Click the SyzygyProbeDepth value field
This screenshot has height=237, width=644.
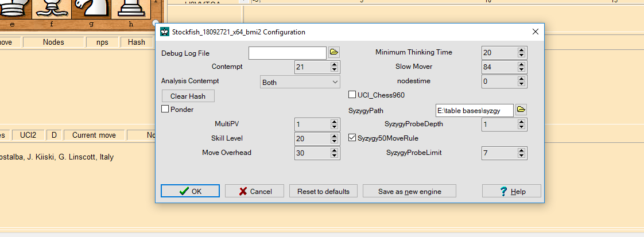(x=499, y=125)
